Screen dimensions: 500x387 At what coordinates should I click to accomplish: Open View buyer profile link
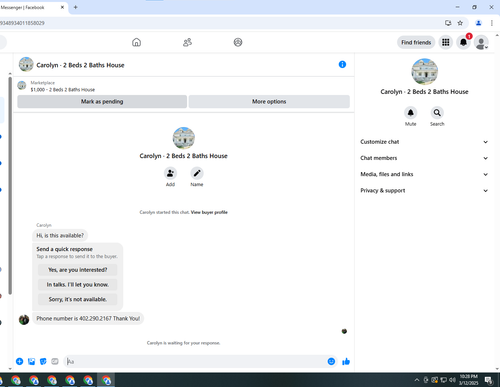coord(209,212)
